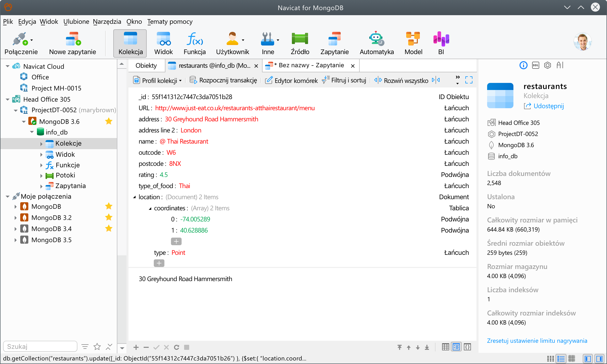
Task: Switch to Bez nazwy - Zapytanie tab
Action: 311,65
